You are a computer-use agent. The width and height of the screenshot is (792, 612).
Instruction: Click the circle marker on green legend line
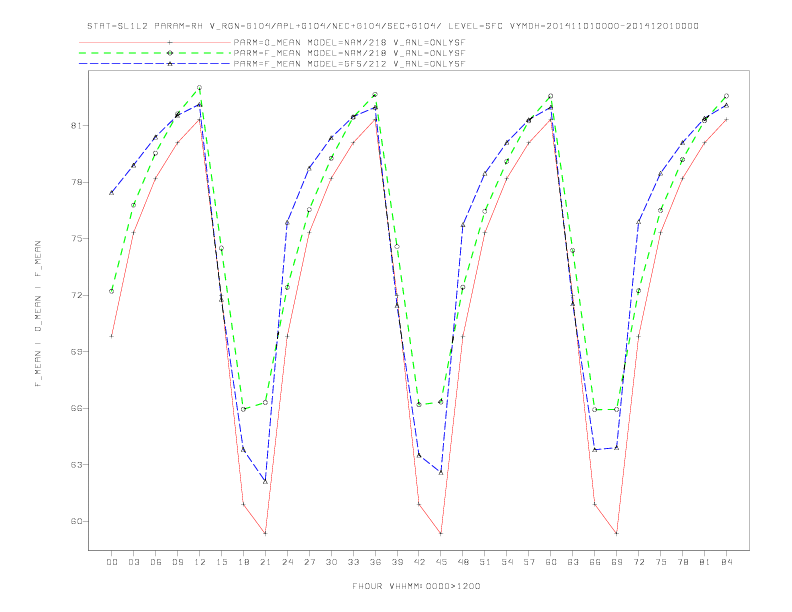click(x=170, y=53)
